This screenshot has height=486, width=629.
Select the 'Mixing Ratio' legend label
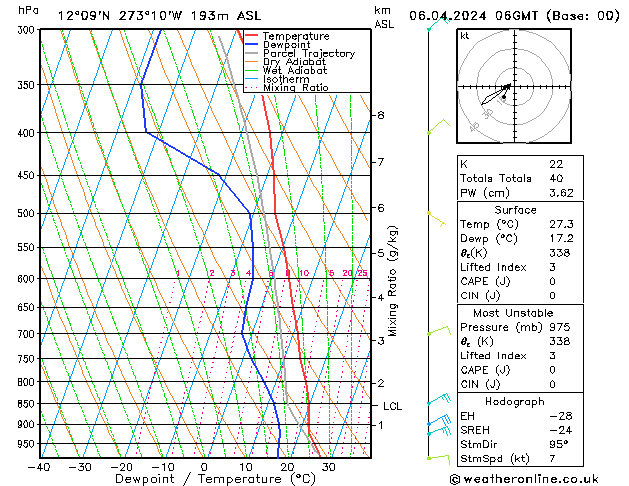click(296, 87)
